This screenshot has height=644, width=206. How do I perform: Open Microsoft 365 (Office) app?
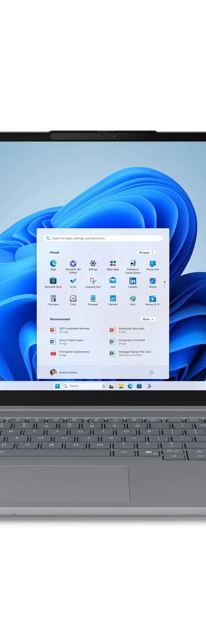(x=73, y=267)
